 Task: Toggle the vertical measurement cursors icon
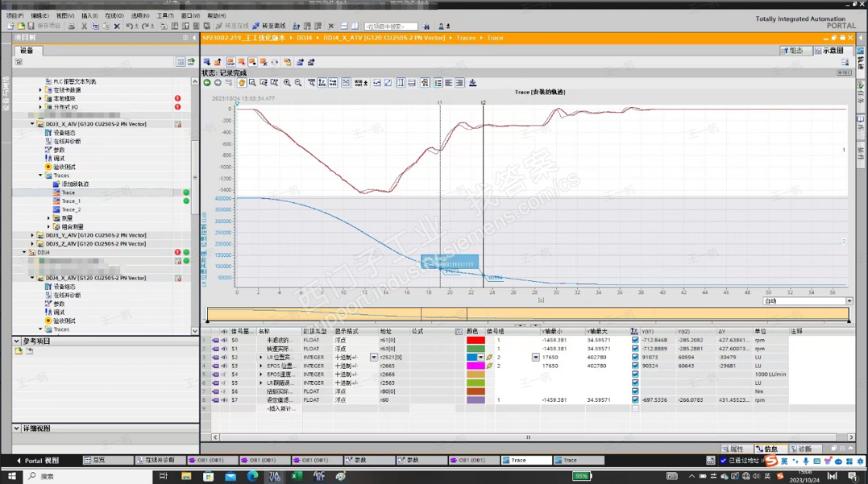point(401,83)
